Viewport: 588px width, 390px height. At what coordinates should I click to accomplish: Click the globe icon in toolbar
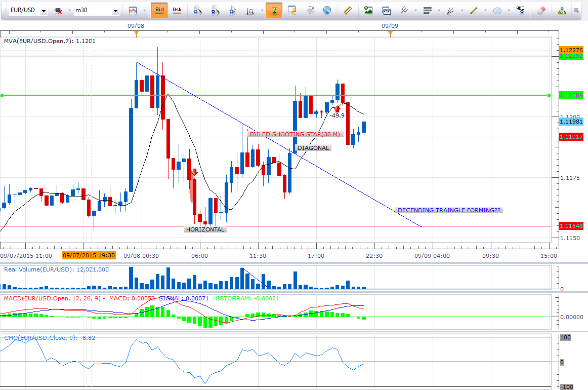click(327, 10)
